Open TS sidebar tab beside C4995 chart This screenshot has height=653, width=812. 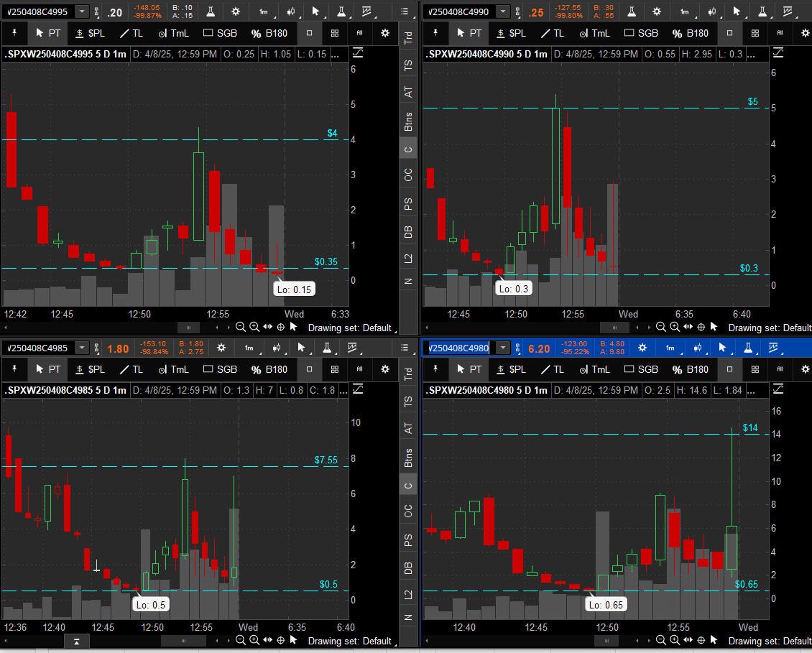409,65
